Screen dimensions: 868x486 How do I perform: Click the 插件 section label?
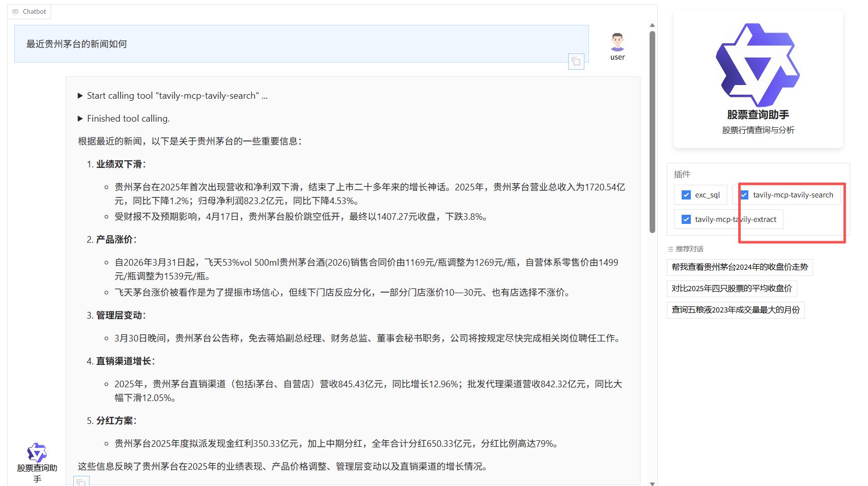pyautogui.click(x=682, y=175)
